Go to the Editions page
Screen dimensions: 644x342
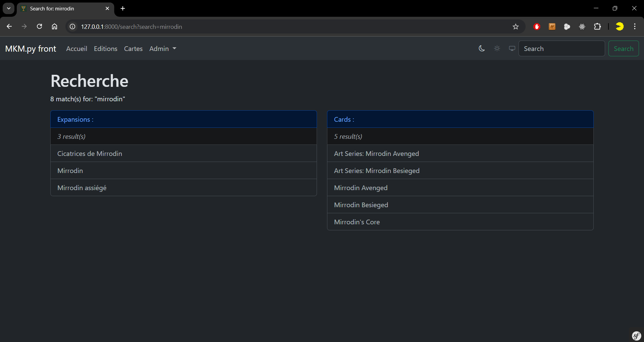106,49
